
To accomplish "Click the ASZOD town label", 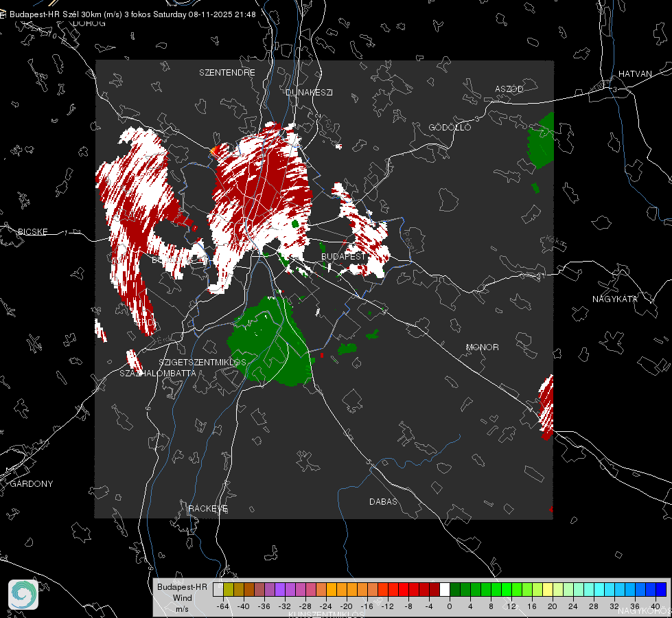I will coord(509,89).
